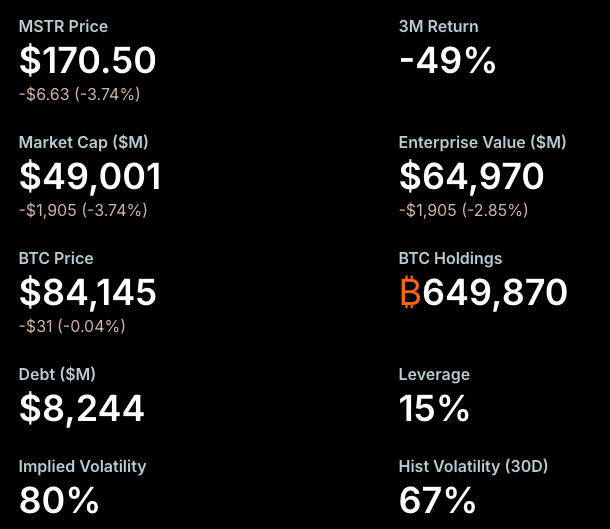The height and width of the screenshot is (529, 610).
Task: Select the $8,244 debt value
Action: coord(82,408)
